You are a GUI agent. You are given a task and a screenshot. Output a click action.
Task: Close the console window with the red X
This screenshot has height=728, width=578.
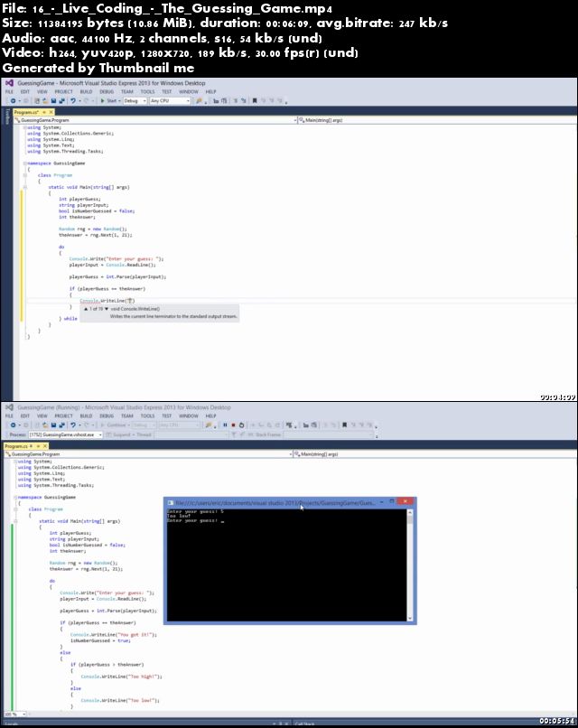click(x=406, y=501)
